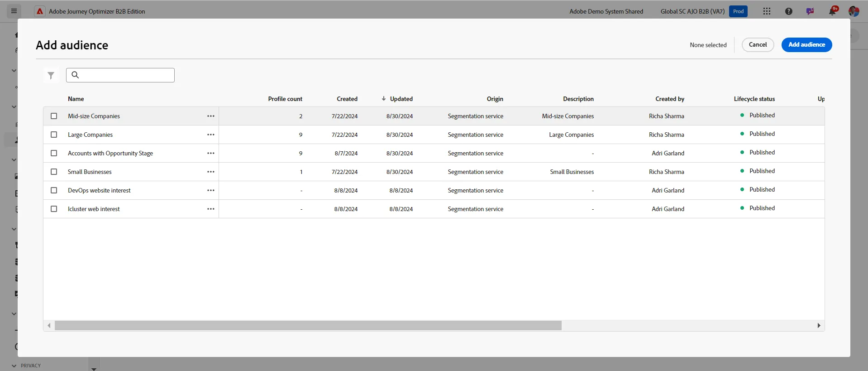Open the Help question mark icon
Image resolution: width=868 pixels, height=371 pixels.
click(789, 11)
